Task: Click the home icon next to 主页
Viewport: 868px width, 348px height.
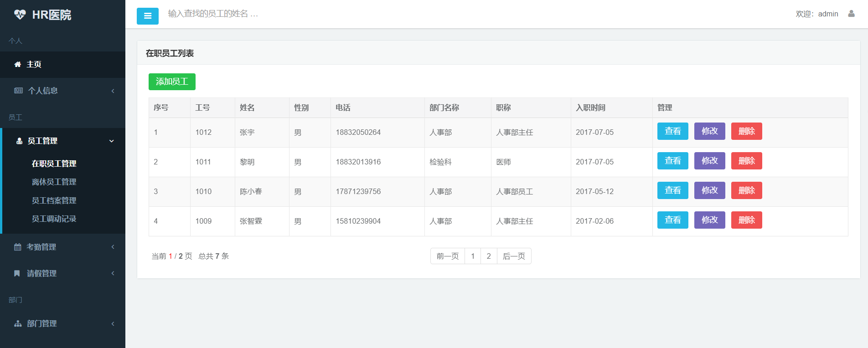Action: (18, 64)
